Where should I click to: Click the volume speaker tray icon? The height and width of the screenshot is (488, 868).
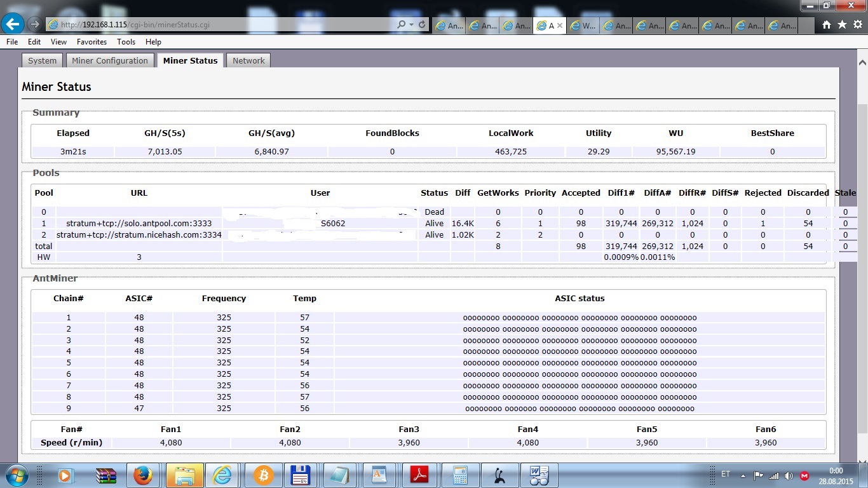789,475
